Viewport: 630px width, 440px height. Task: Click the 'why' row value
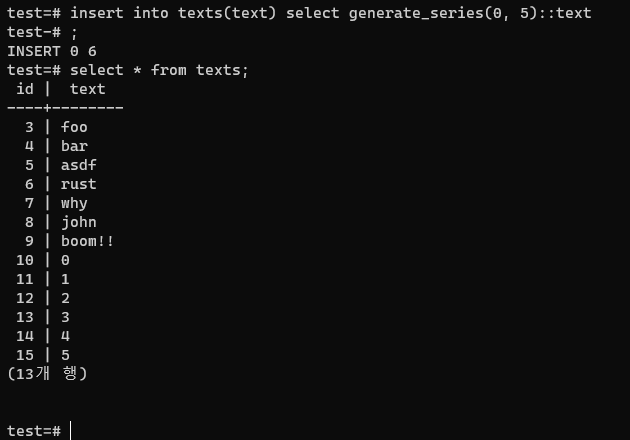[74, 203]
